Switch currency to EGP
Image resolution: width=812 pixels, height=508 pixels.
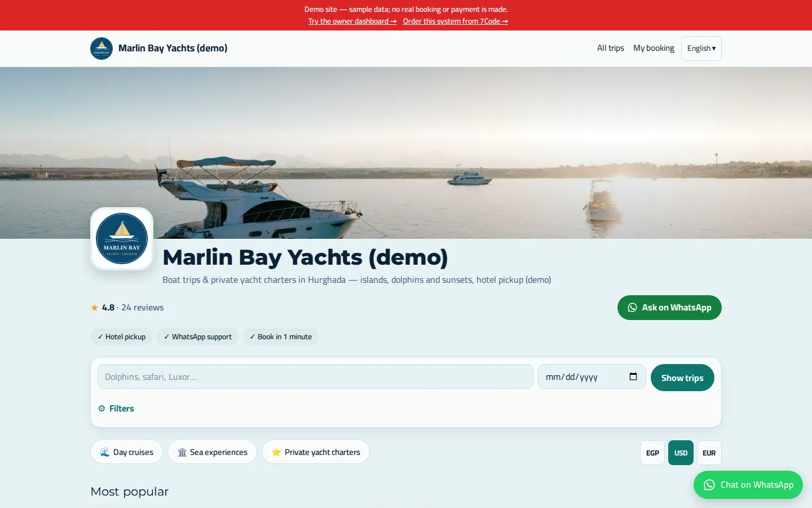point(652,453)
